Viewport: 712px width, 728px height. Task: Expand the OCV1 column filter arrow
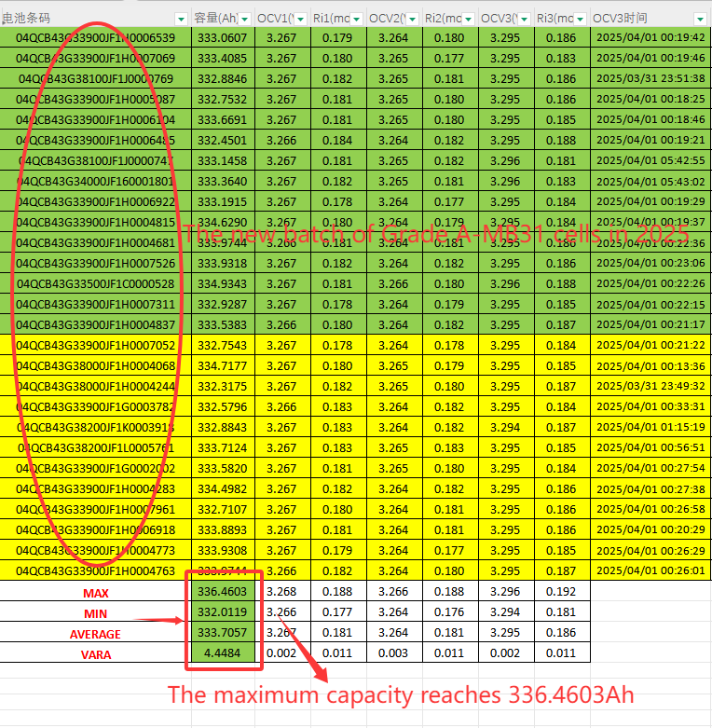click(301, 18)
